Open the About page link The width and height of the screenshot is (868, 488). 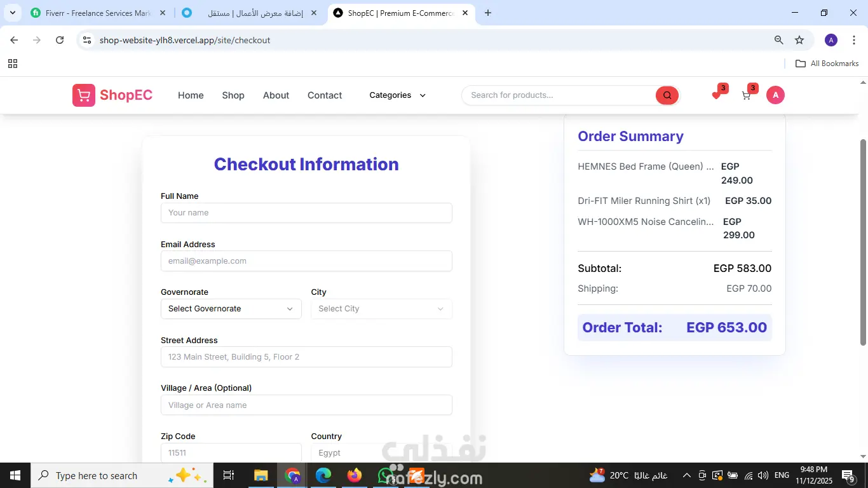276,95
